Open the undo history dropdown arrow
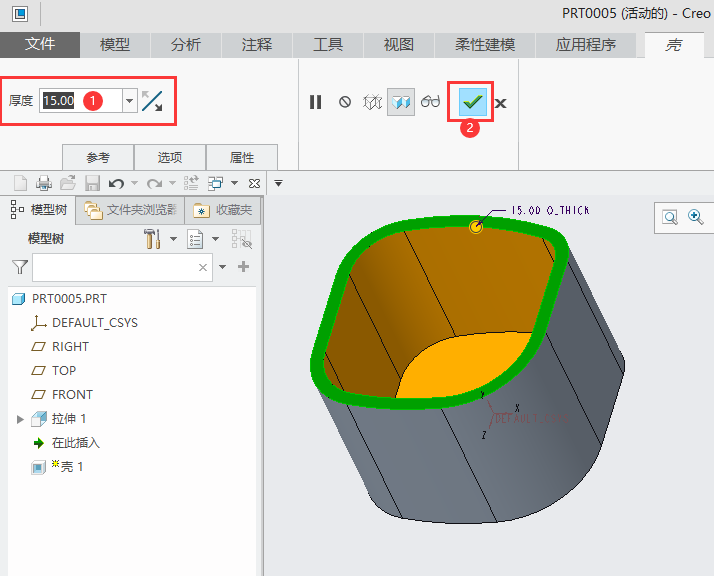 click(x=134, y=183)
